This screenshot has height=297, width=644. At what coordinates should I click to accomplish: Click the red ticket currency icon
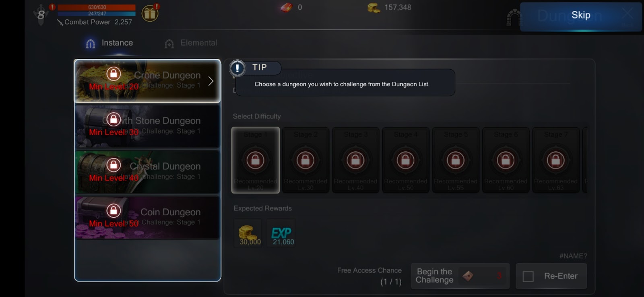coord(286,8)
